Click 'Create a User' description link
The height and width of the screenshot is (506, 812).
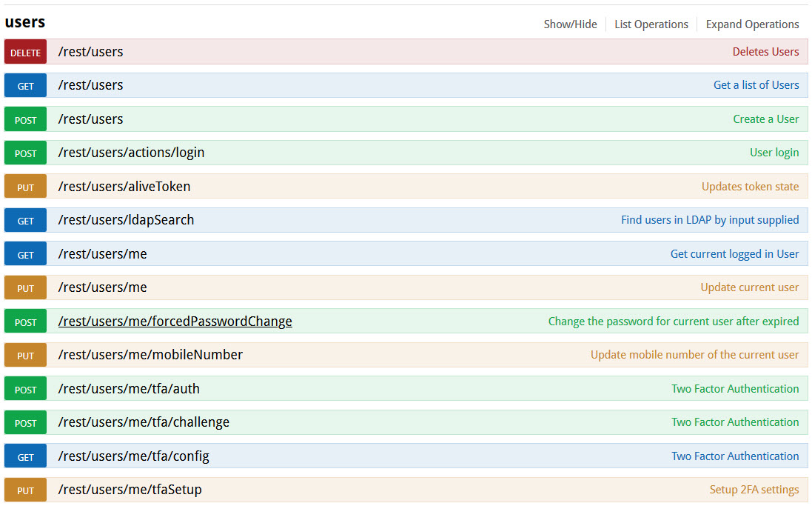pos(765,119)
